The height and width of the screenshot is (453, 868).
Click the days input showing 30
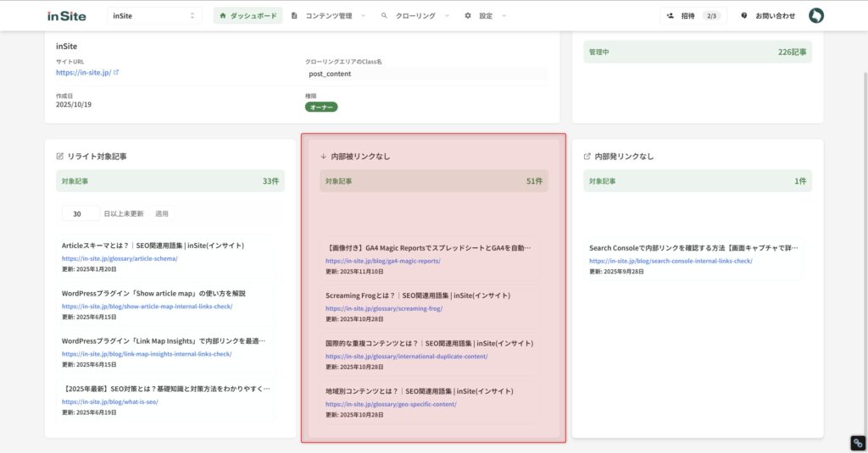[x=81, y=213]
